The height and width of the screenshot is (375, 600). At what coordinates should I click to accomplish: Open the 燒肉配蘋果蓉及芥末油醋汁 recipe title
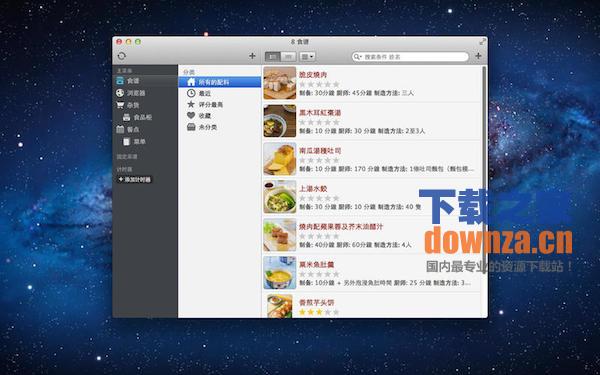pos(341,227)
